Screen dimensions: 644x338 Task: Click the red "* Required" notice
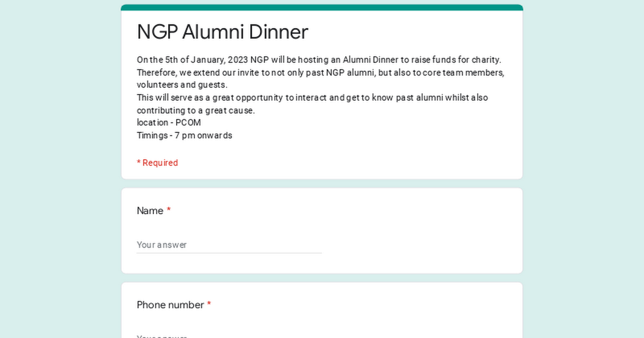tap(157, 163)
